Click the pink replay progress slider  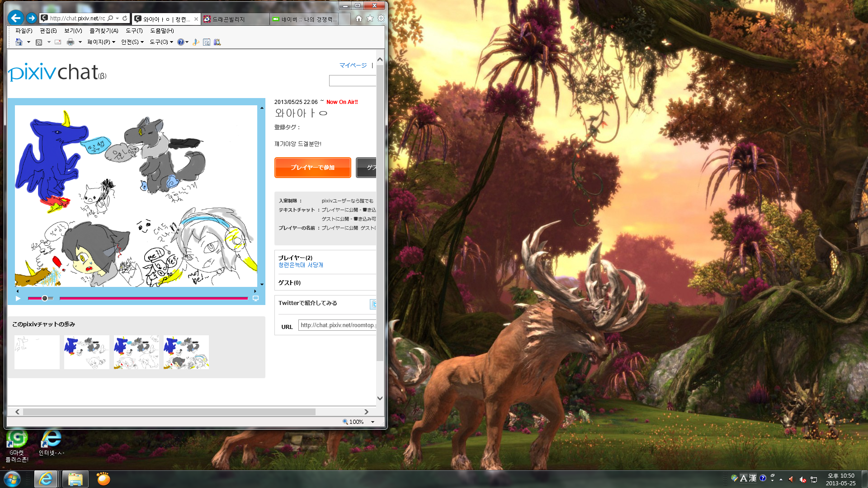[x=154, y=298]
